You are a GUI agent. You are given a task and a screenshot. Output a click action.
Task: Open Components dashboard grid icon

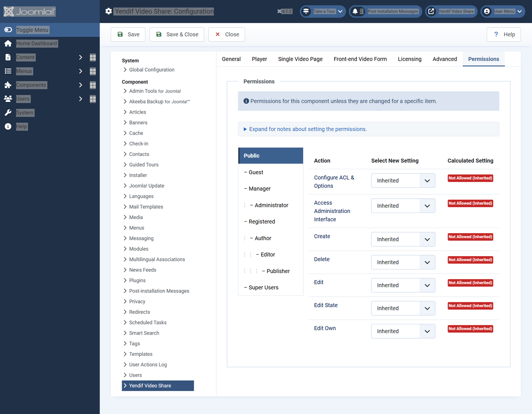pos(93,85)
